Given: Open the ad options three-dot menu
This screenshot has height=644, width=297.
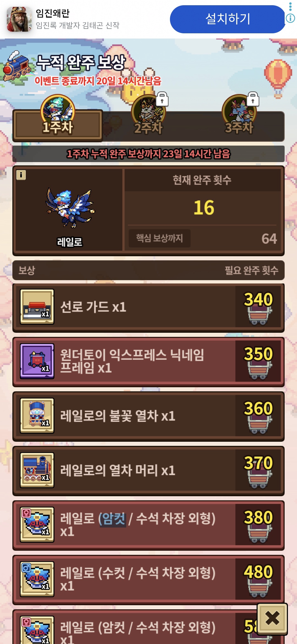Looking at the screenshot, I should (290, 6).
